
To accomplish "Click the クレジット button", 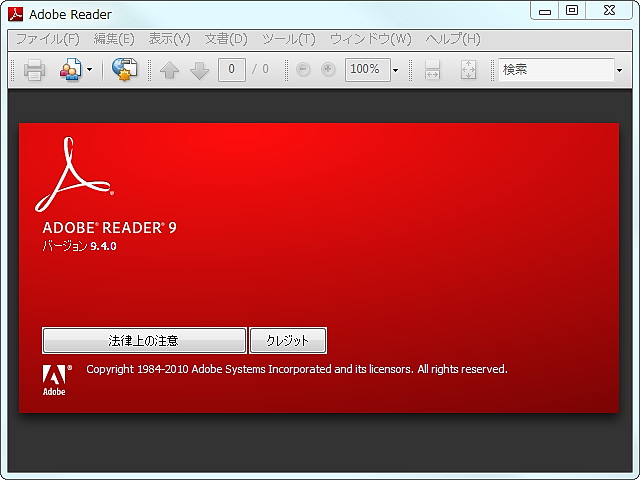I will (288, 340).
